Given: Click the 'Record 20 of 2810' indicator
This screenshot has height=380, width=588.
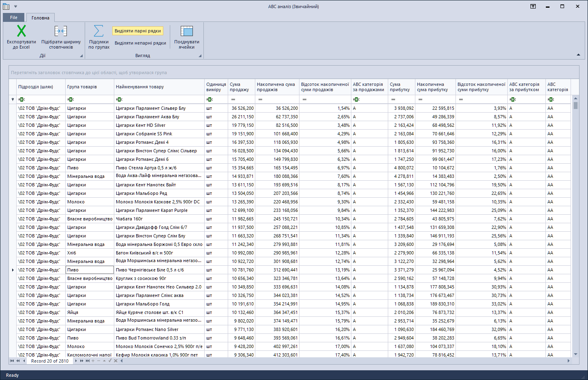Looking at the screenshot, I should pyautogui.click(x=50, y=361).
